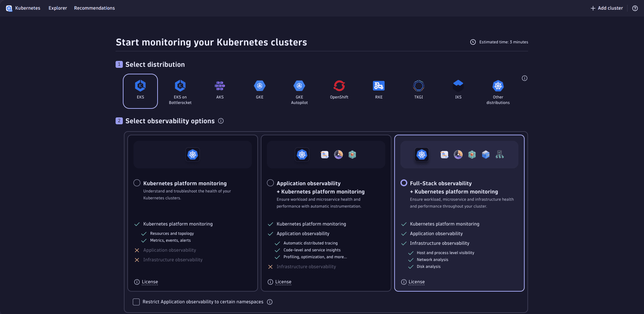Switch to the Explorer tab
Image resolution: width=644 pixels, height=314 pixels.
[x=58, y=8]
